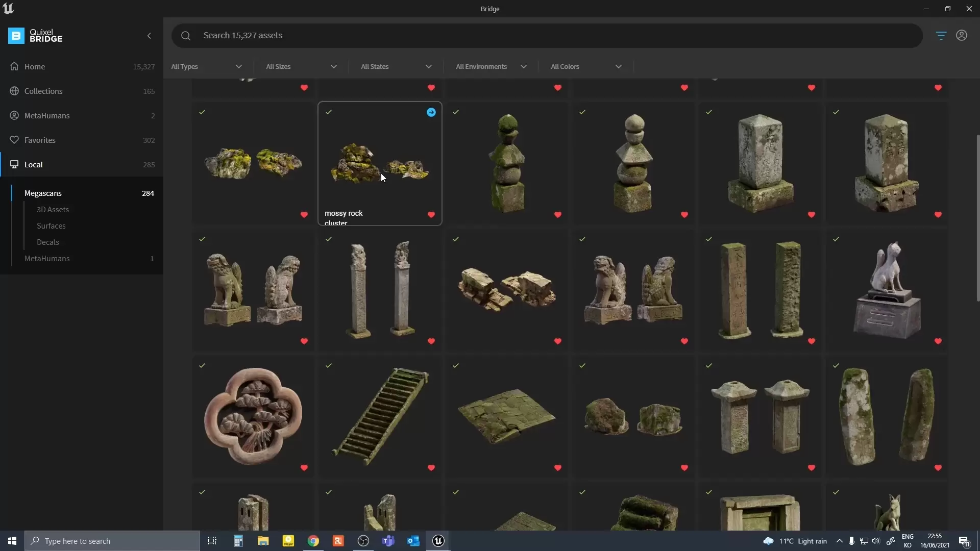Image resolution: width=980 pixels, height=551 pixels.
Task: Click the blue export arrow on mossy rock cluster
Action: (431, 112)
